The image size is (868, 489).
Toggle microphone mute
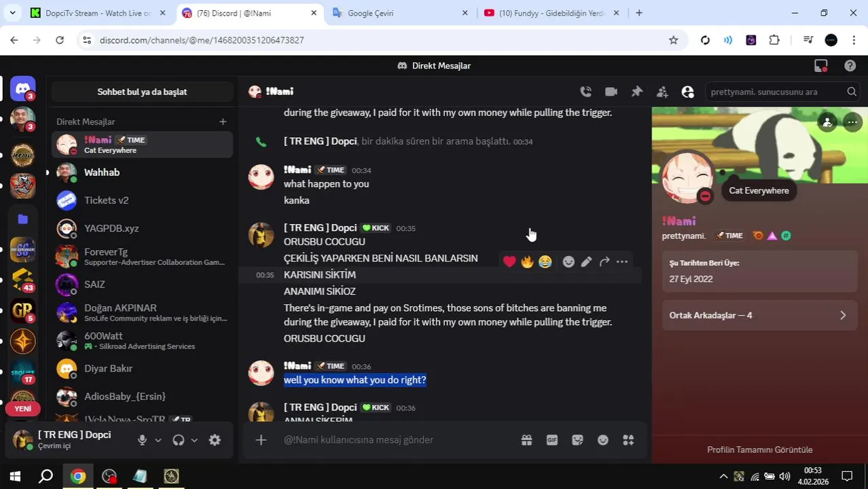pos(142,440)
